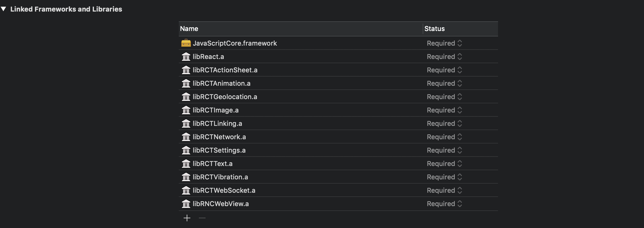Click the libRCTVibration.a library icon
This screenshot has width=644, height=228.
coord(186,177)
